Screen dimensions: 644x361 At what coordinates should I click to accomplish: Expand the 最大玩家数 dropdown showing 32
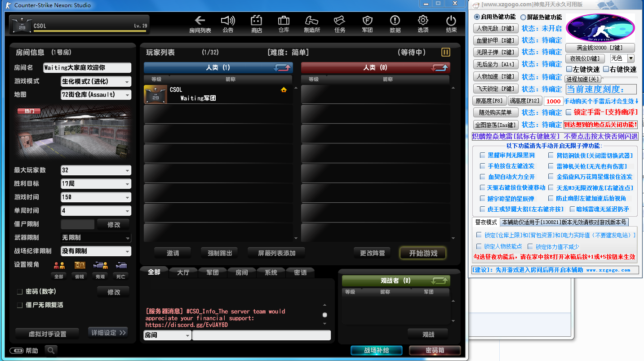(96, 170)
